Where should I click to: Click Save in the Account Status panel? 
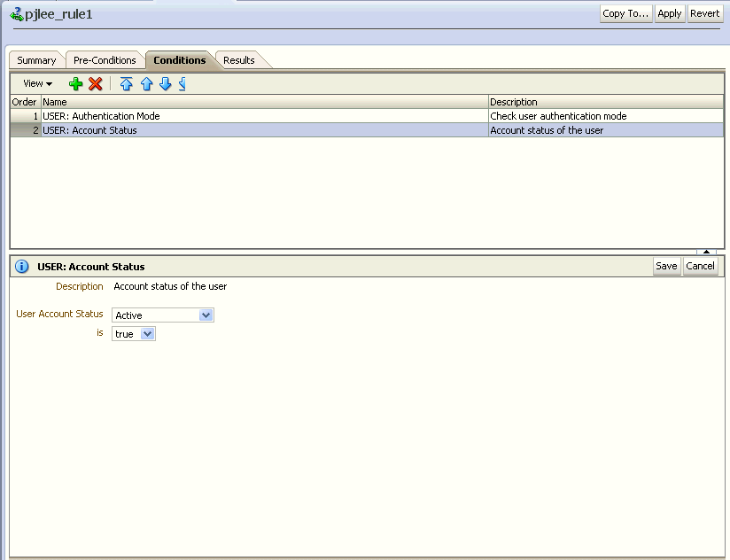click(666, 266)
